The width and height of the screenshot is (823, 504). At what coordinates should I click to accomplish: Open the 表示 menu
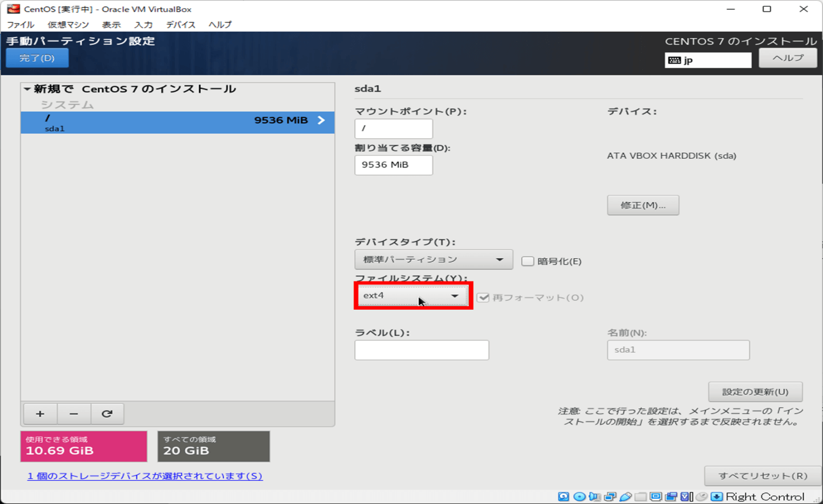[x=111, y=25]
